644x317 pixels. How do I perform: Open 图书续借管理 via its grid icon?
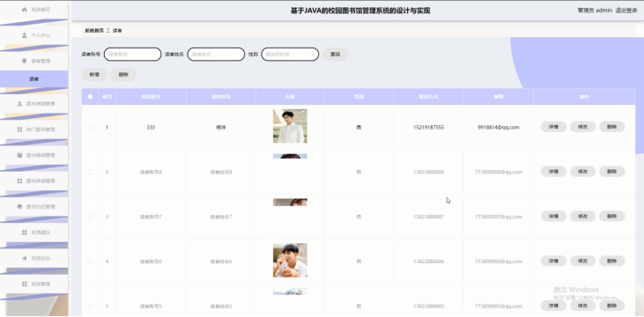click(19, 181)
